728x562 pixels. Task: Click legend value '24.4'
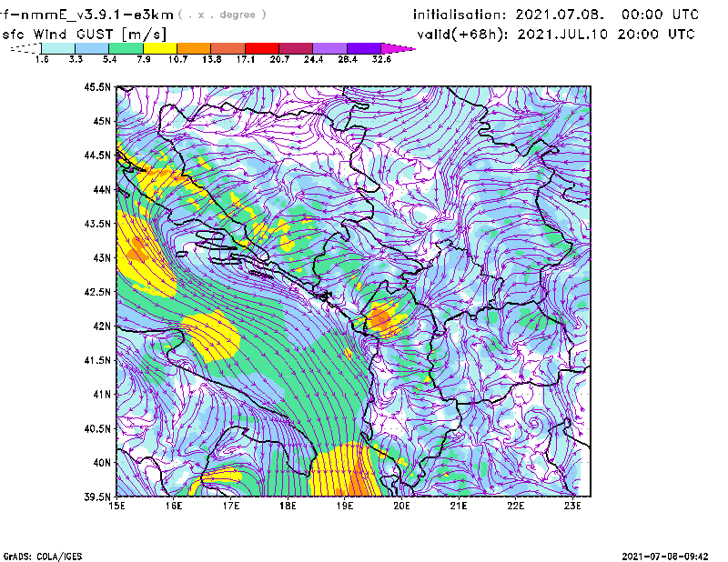pos(313,59)
